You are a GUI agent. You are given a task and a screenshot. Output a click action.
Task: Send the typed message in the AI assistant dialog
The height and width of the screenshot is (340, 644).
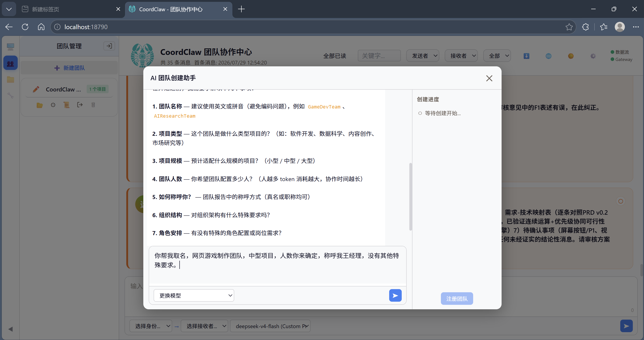pos(395,295)
